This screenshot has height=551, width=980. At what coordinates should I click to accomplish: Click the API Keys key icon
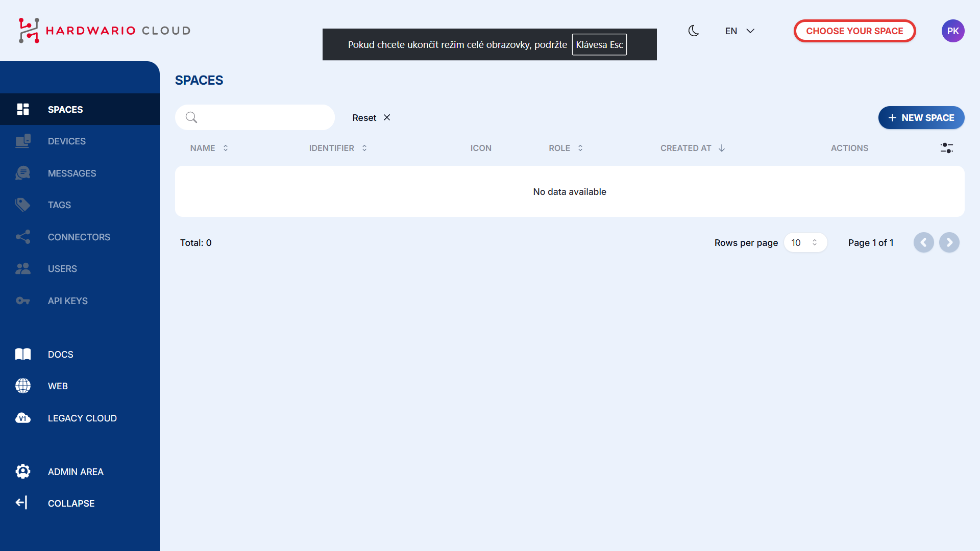(23, 300)
